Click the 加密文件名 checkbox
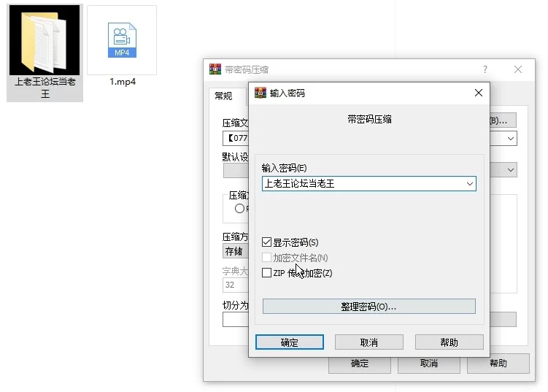Screen dimensions: 548x392 click(266, 258)
